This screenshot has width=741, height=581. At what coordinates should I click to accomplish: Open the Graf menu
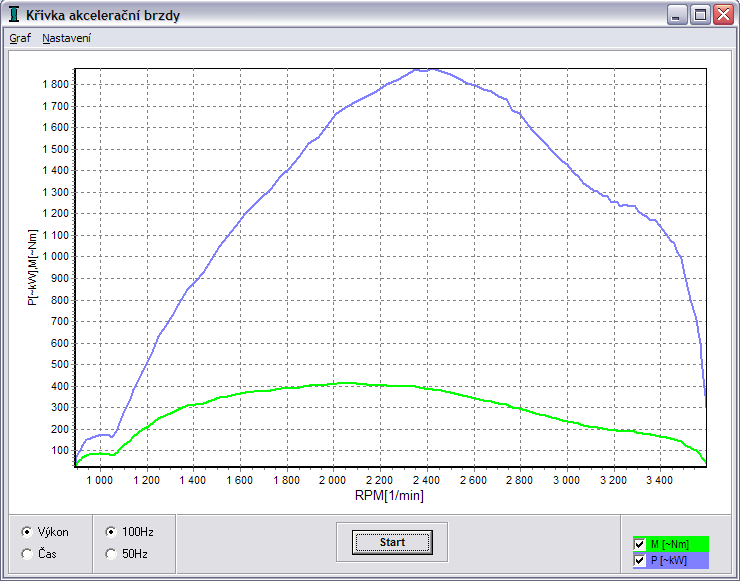(20, 38)
